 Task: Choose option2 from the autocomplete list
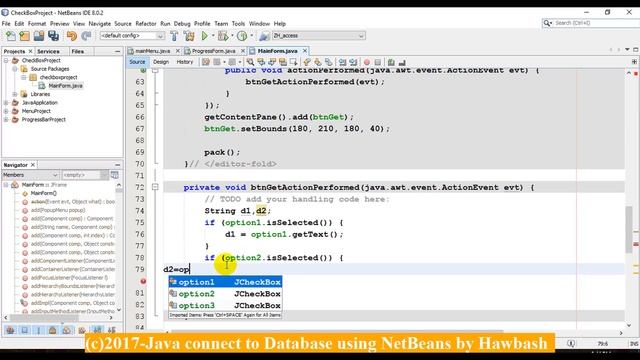coord(225,294)
